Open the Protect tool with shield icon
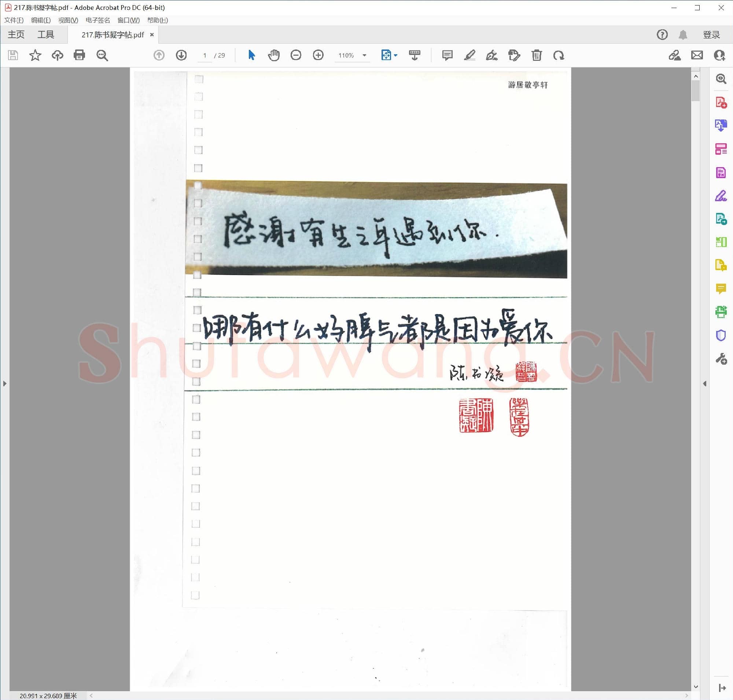The image size is (733, 700). point(721,335)
